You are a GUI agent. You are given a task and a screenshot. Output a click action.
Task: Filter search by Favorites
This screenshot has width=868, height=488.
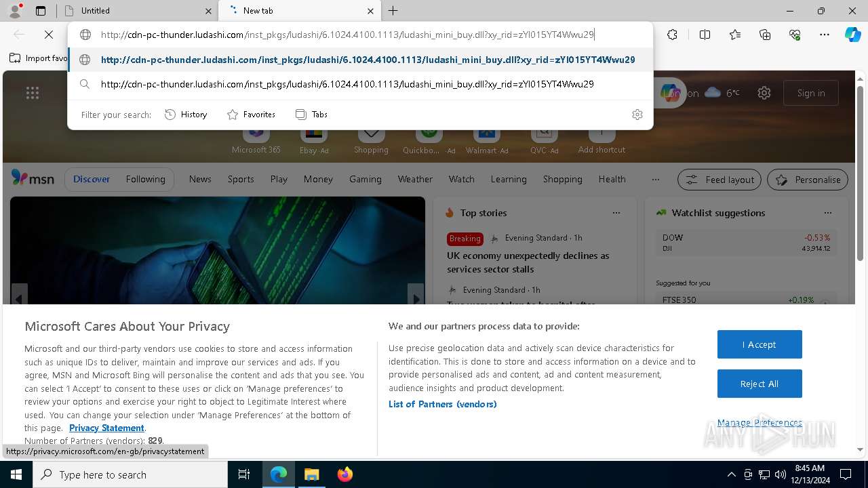252,115
